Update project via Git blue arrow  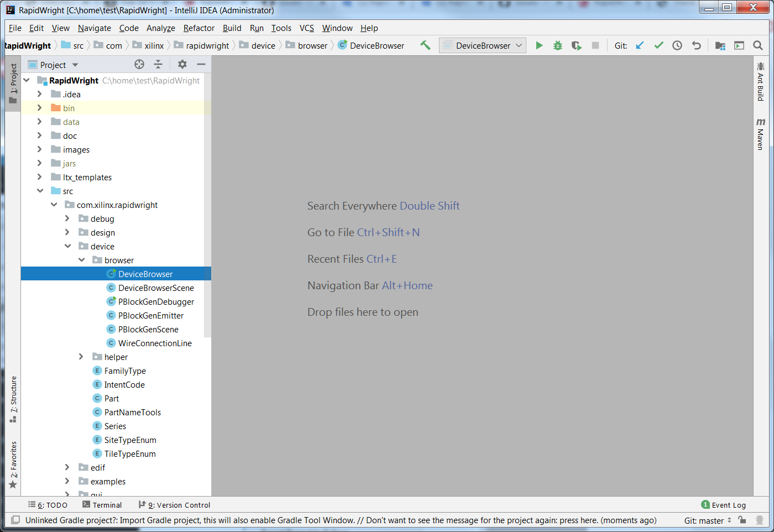[640, 45]
